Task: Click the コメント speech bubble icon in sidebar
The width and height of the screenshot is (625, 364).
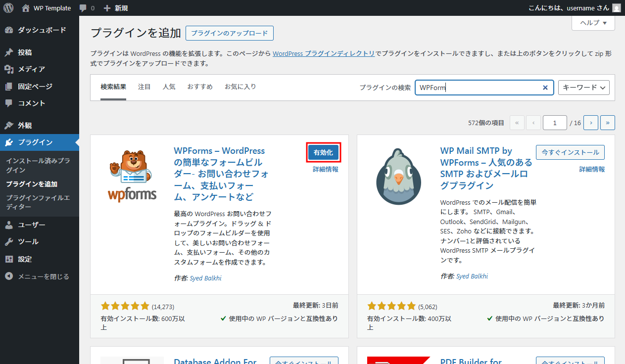Action: (9, 103)
